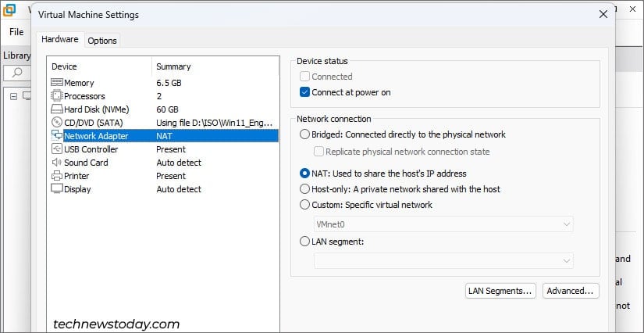Select the Memory row label
The height and width of the screenshot is (333, 644).
point(79,83)
